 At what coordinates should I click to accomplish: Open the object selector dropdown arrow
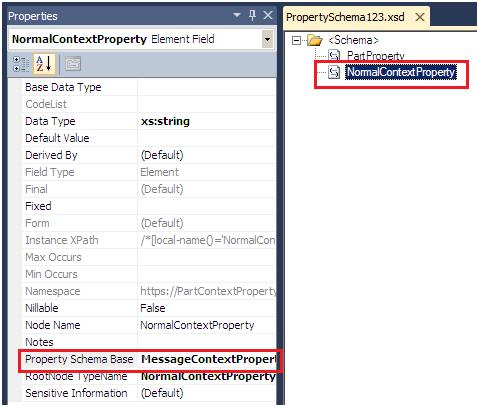267,39
